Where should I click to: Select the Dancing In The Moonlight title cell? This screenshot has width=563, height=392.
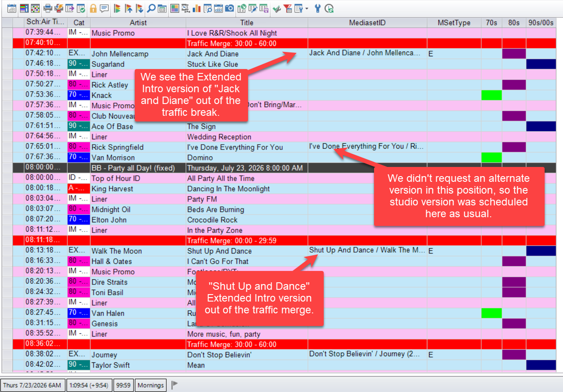click(x=247, y=189)
